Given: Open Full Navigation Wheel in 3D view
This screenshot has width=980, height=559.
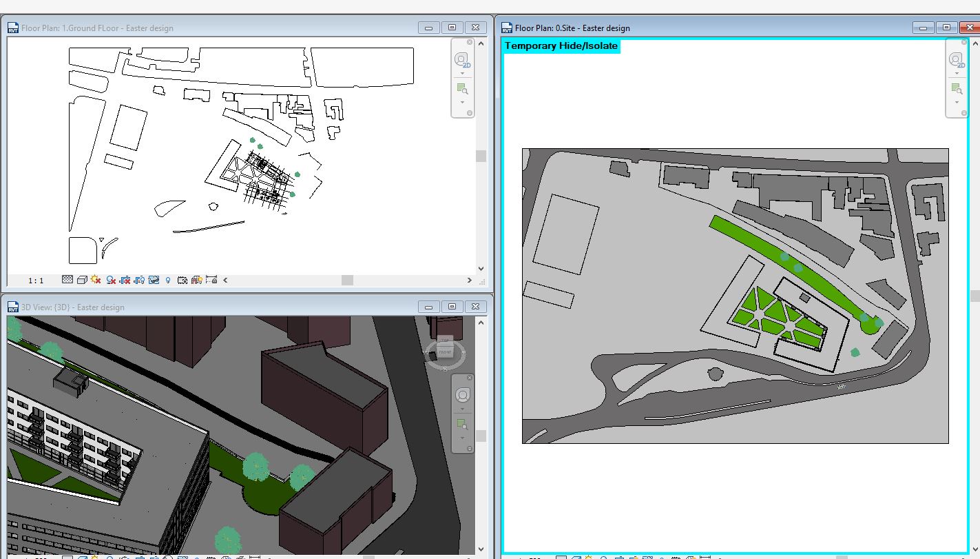Looking at the screenshot, I should tap(463, 396).
